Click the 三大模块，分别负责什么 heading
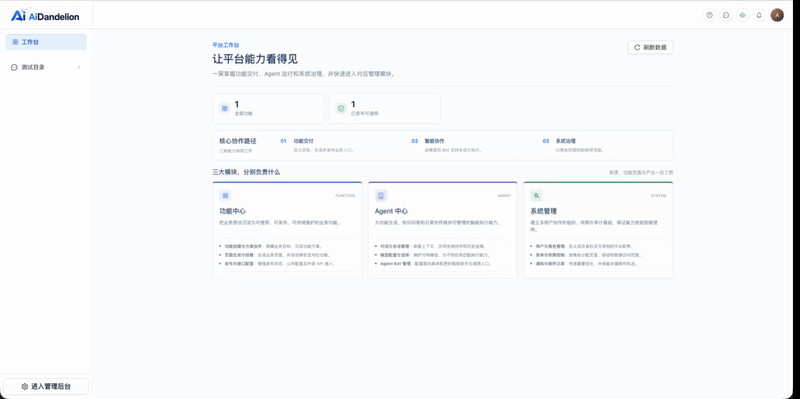 click(246, 172)
